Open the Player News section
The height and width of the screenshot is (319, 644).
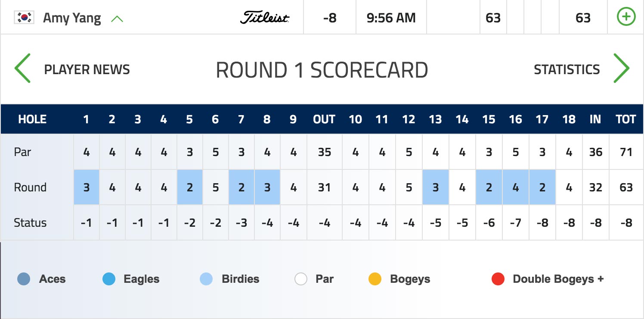(x=87, y=69)
